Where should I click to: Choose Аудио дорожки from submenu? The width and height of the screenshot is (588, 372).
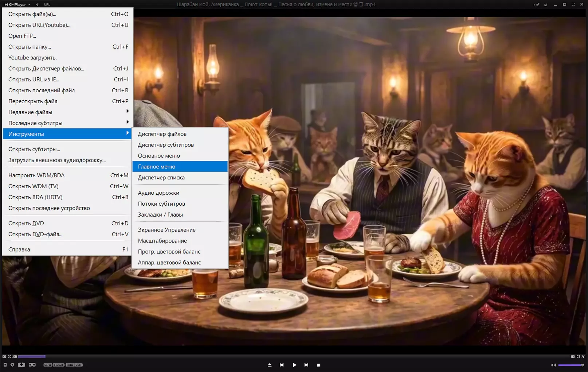click(x=180, y=193)
